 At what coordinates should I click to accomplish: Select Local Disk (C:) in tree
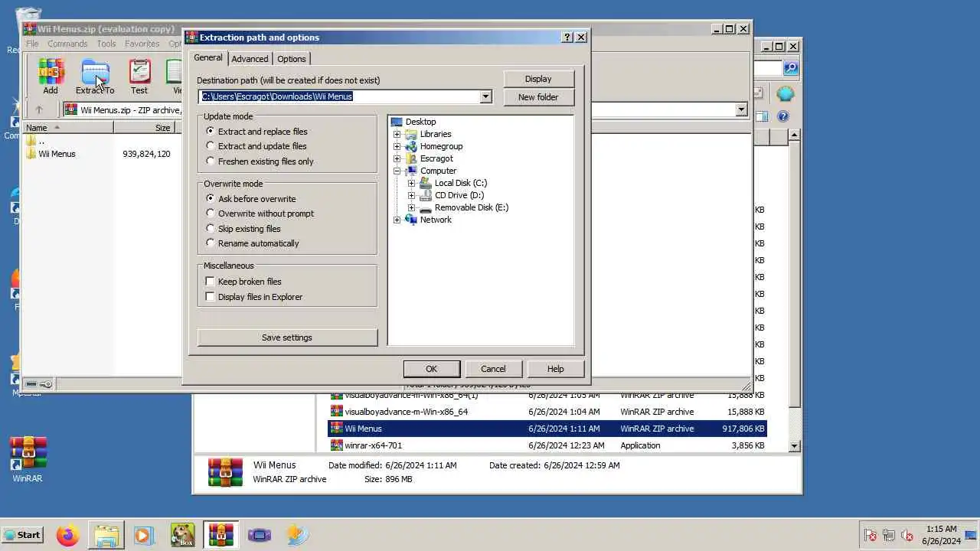click(x=461, y=183)
